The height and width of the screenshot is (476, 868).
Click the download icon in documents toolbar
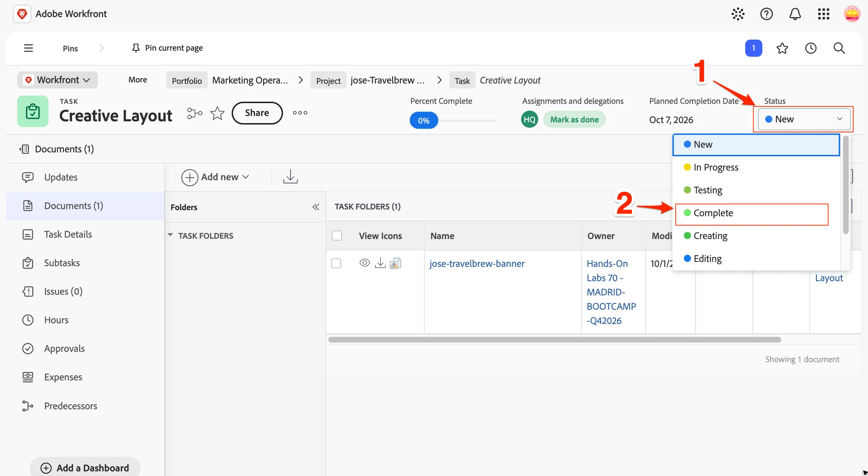click(290, 177)
